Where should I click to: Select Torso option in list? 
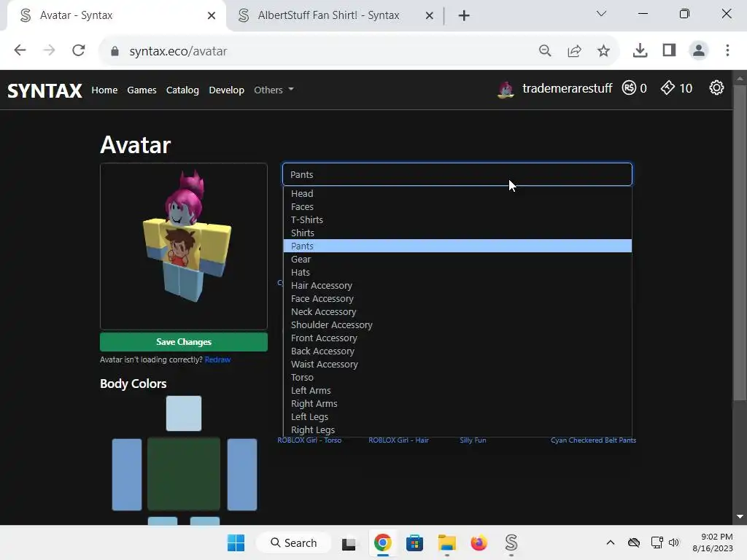coord(457,377)
